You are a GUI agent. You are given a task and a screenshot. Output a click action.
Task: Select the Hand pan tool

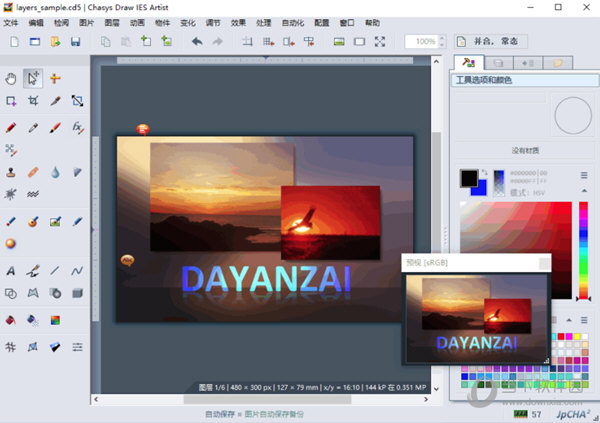coord(11,79)
